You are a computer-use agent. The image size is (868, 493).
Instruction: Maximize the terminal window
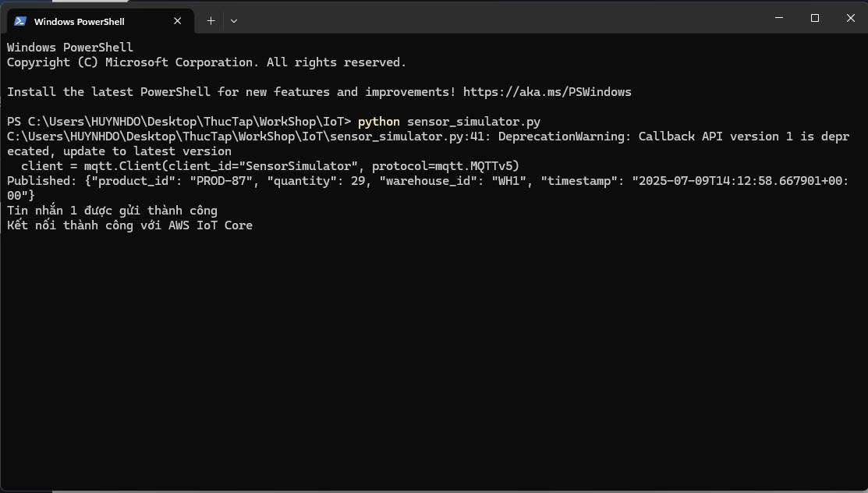click(814, 18)
